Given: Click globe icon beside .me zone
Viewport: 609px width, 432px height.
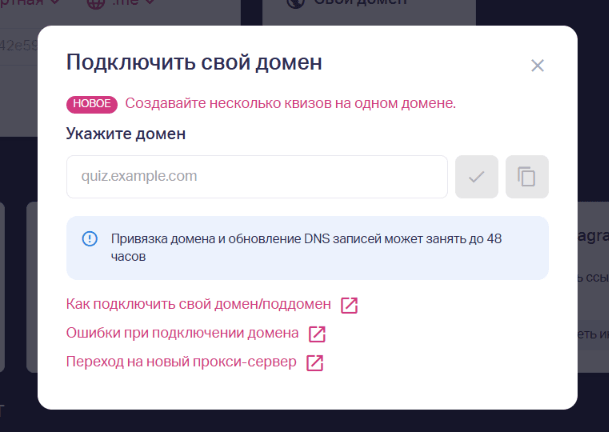Looking at the screenshot, I should (95, 3).
